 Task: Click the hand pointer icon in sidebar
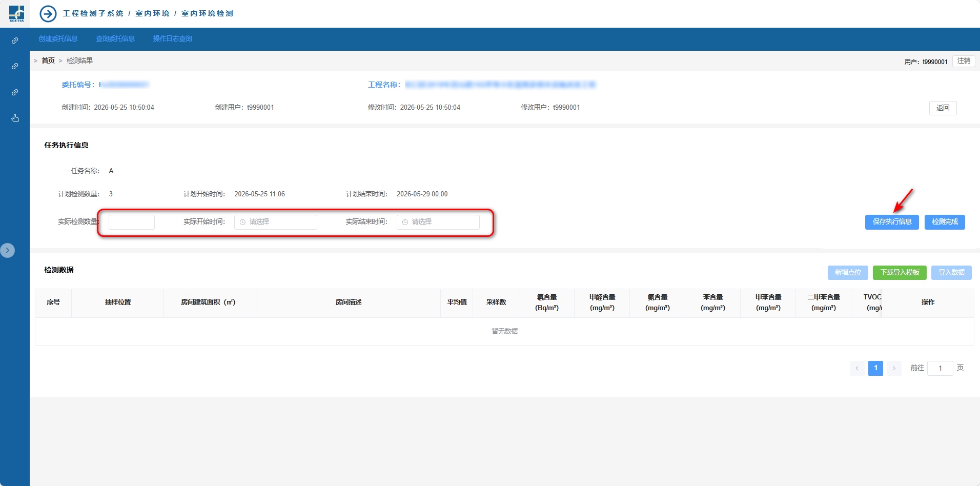[15, 118]
